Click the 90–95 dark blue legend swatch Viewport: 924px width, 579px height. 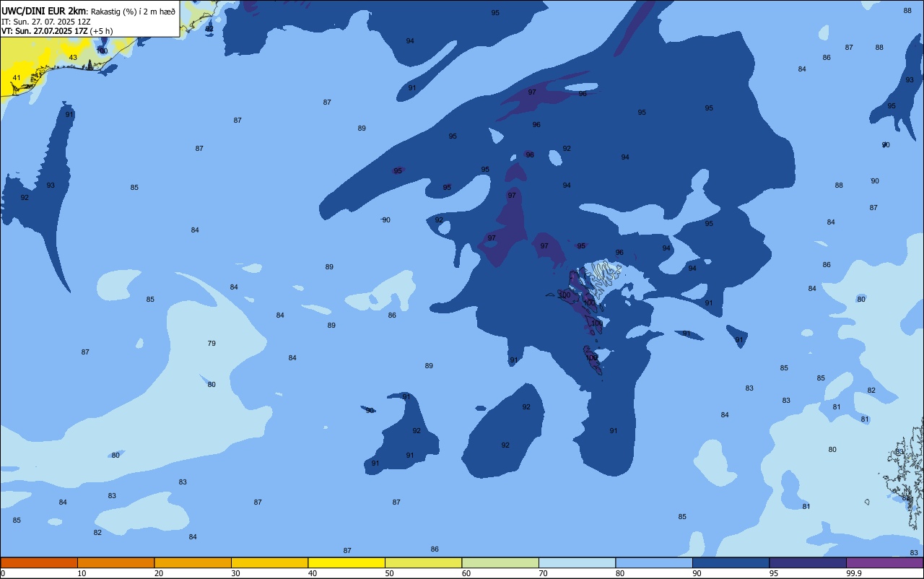[x=731, y=562]
